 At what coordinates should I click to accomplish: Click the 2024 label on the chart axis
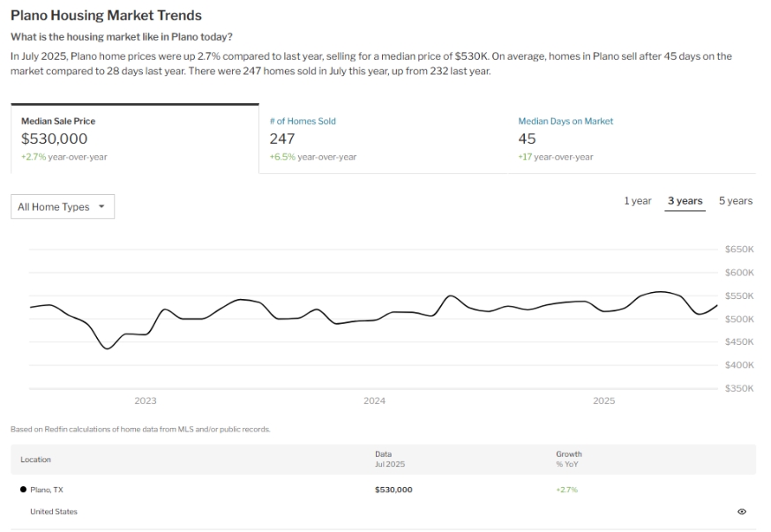coord(374,401)
